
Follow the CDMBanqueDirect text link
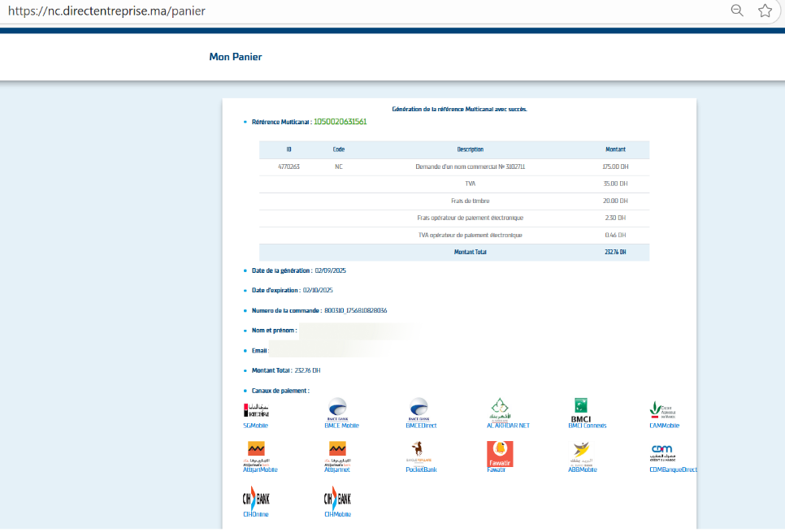[x=674, y=469]
